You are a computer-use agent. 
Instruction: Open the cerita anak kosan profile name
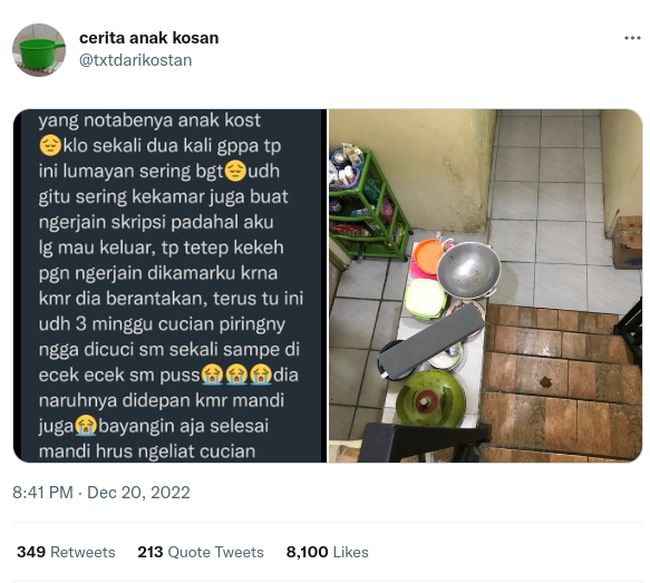coord(149,38)
